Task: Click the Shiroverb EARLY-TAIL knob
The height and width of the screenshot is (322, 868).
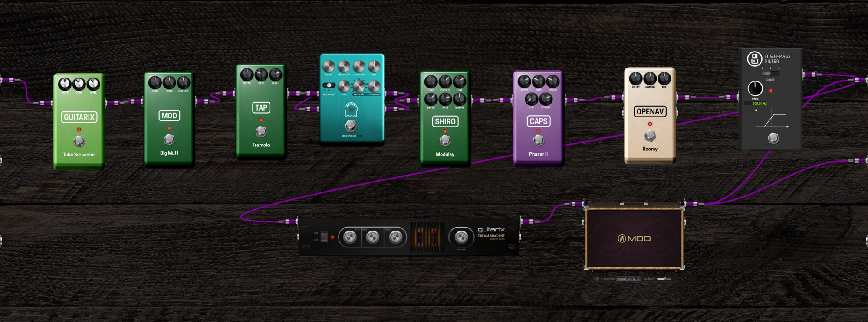Action: coord(359,66)
